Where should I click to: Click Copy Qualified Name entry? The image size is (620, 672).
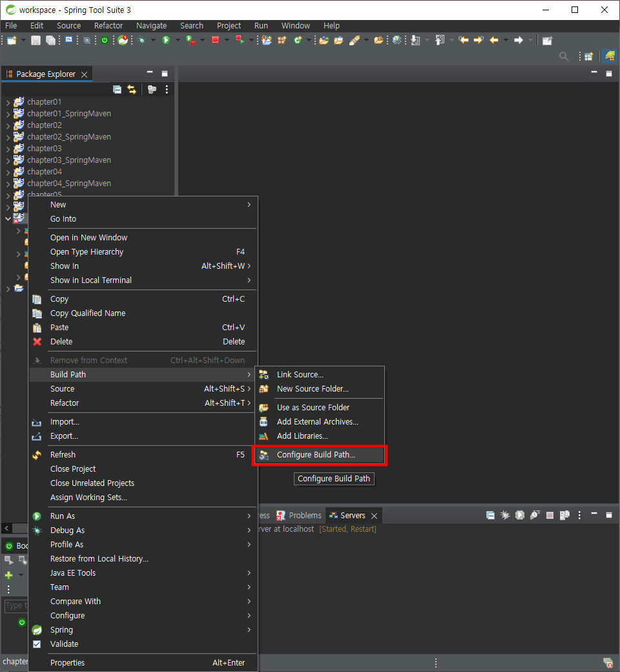(x=143, y=313)
